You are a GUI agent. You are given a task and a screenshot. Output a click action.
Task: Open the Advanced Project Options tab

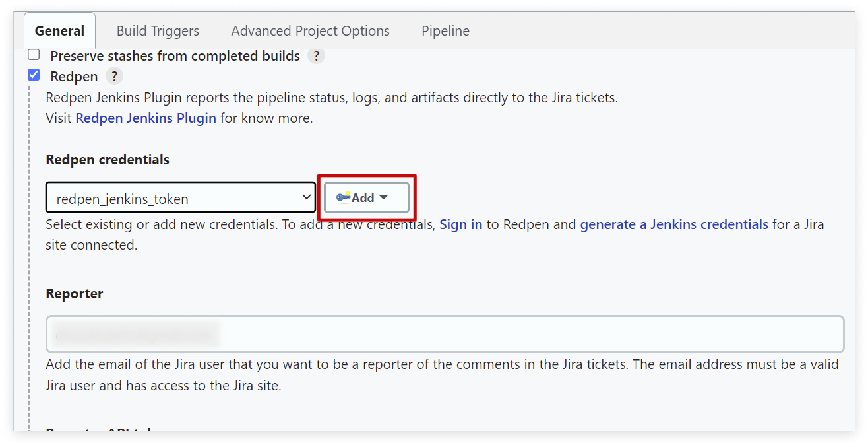(x=310, y=31)
